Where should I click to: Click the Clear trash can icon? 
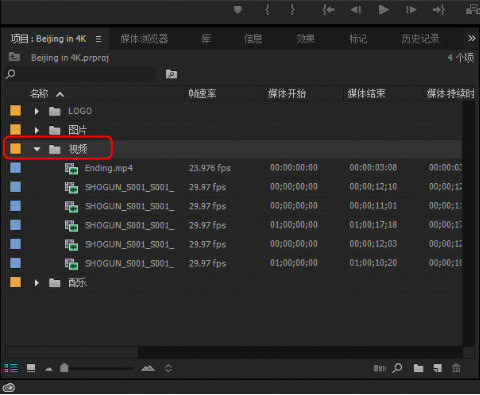(456, 368)
